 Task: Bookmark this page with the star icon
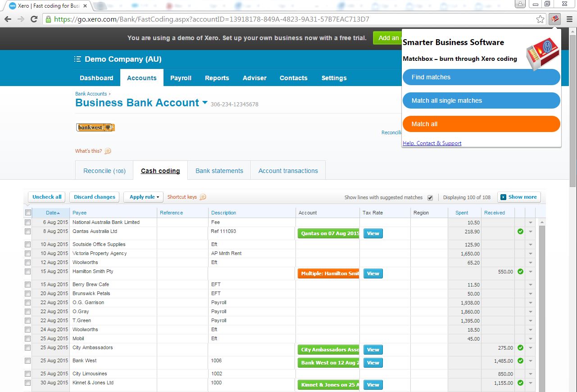click(540, 19)
